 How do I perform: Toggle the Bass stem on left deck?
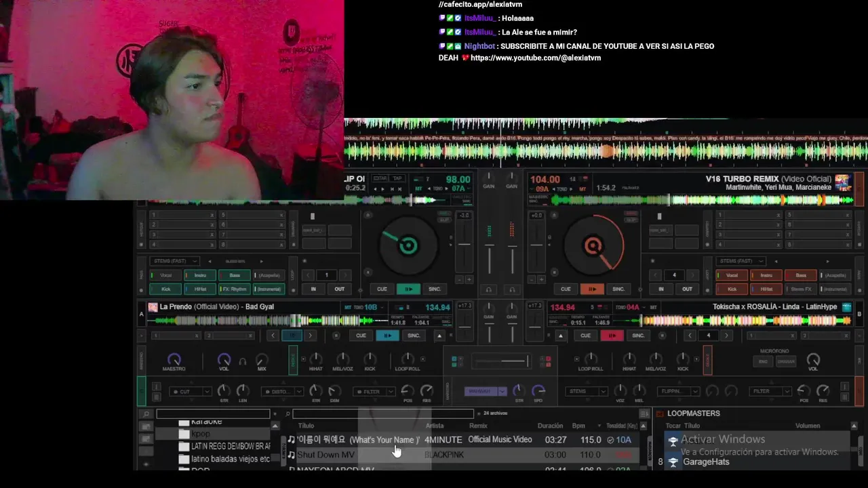click(235, 275)
